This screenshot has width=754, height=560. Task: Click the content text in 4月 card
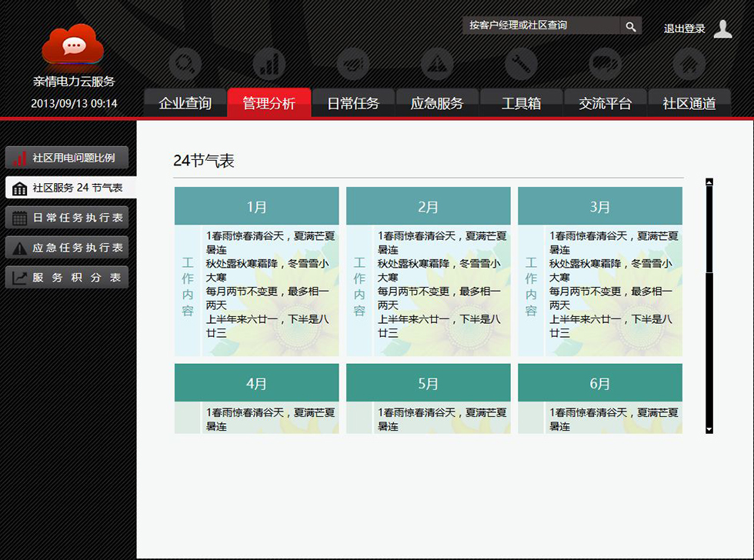pos(270,419)
